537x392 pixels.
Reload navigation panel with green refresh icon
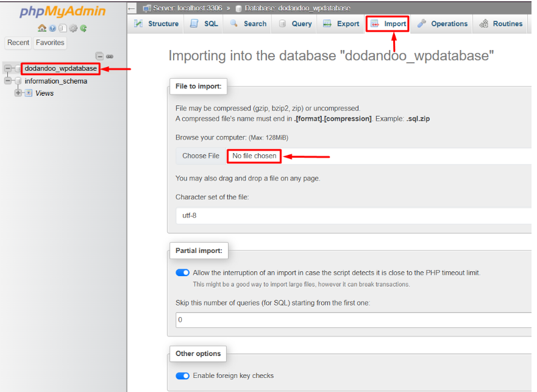[x=84, y=28]
